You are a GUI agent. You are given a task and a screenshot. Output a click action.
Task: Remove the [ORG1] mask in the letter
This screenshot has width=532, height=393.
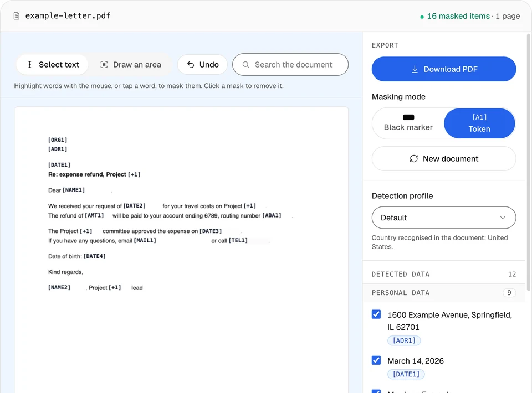pyautogui.click(x=58, y=140)
